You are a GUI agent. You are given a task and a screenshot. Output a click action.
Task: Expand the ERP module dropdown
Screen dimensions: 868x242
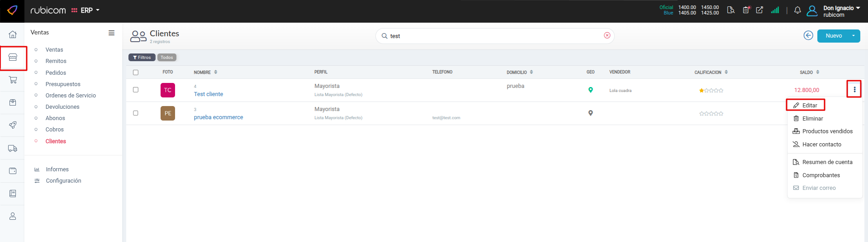pos(90,10)
